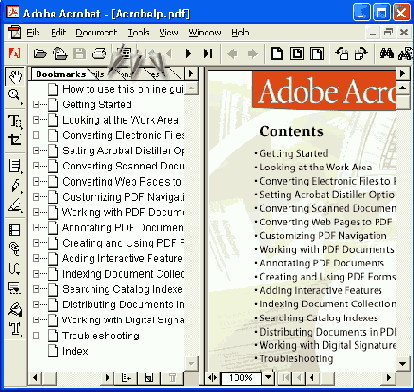
Task: Expand Customizing PDF Navigation bookmark
Action: 36,197
